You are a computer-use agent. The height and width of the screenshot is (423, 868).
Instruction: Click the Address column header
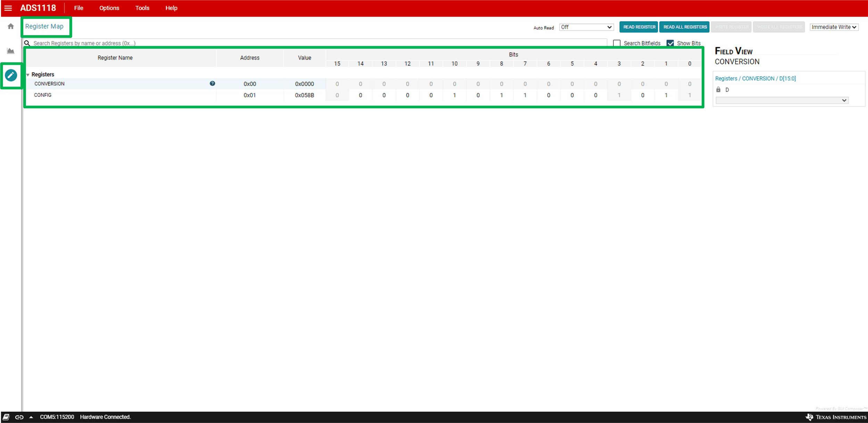[250, 58]
